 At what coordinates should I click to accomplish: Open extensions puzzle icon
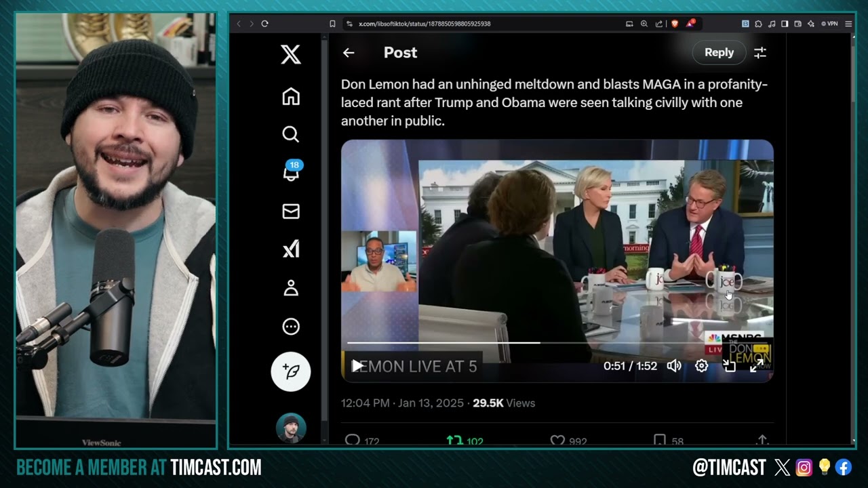point(759,24)
